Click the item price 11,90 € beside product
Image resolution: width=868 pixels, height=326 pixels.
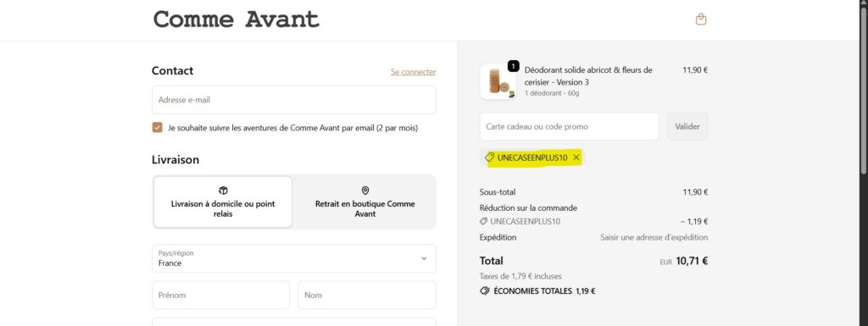point(695,70)
